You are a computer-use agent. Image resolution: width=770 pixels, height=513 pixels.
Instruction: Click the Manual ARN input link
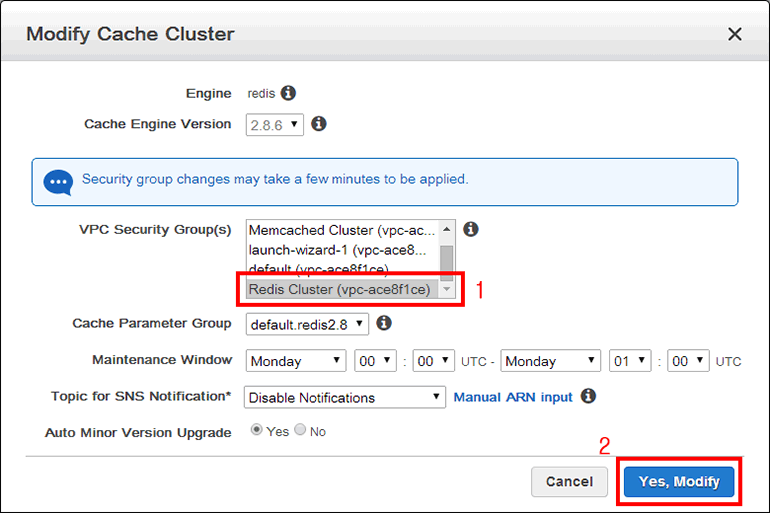(513, 397)
